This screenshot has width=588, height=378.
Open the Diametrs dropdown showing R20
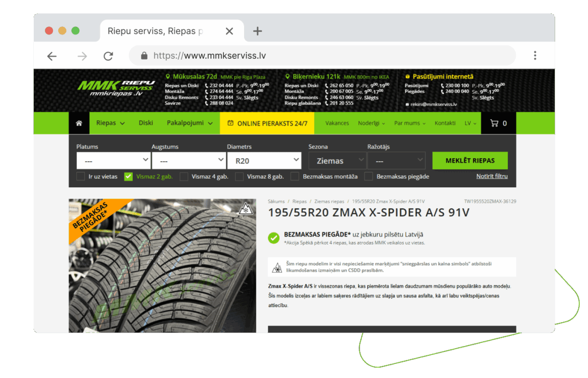point(264,160)
